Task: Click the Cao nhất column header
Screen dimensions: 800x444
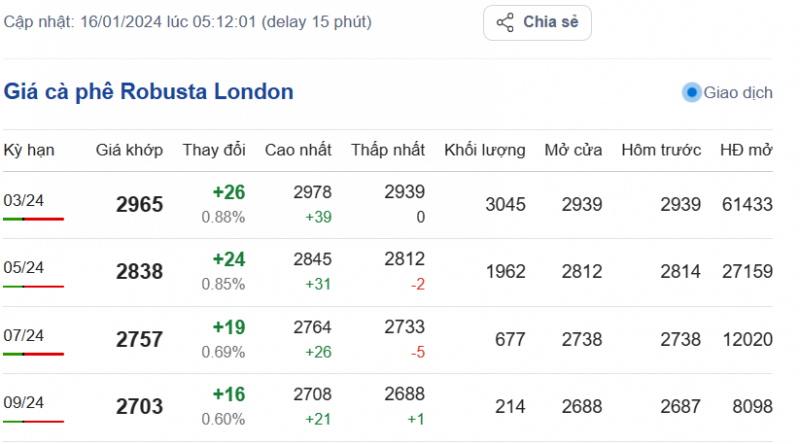Action: pyautogui.click(x=298, y=150)
